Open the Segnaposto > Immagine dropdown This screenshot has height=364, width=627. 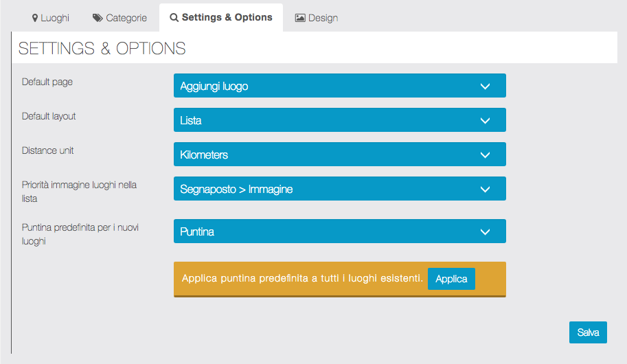click(x=339, y=189)
